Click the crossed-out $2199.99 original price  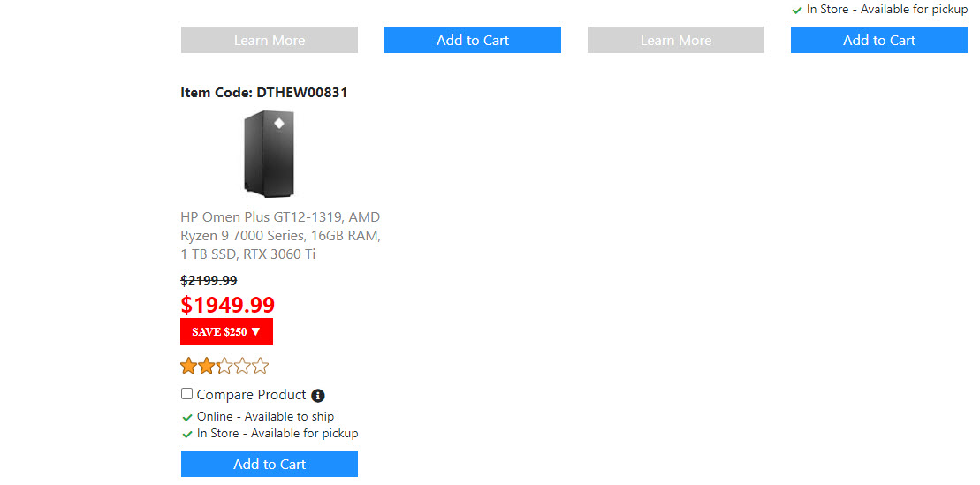point(209,281)
